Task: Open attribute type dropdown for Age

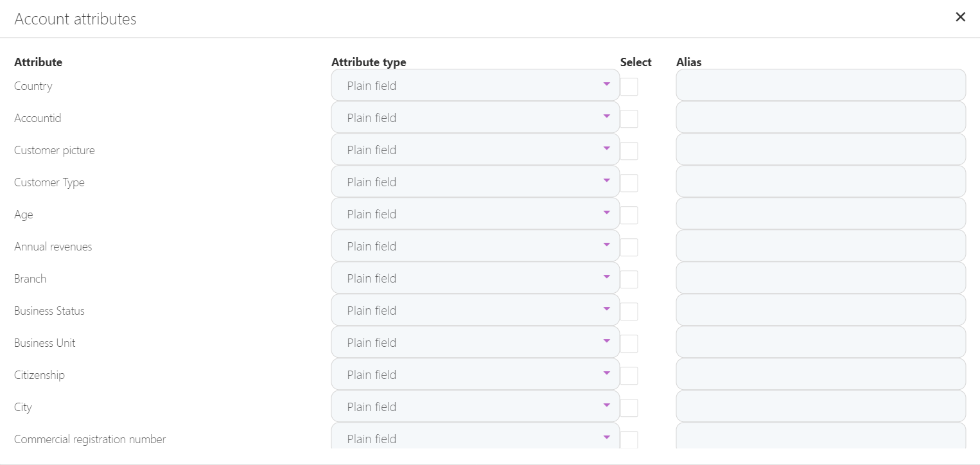Action: 475,214
